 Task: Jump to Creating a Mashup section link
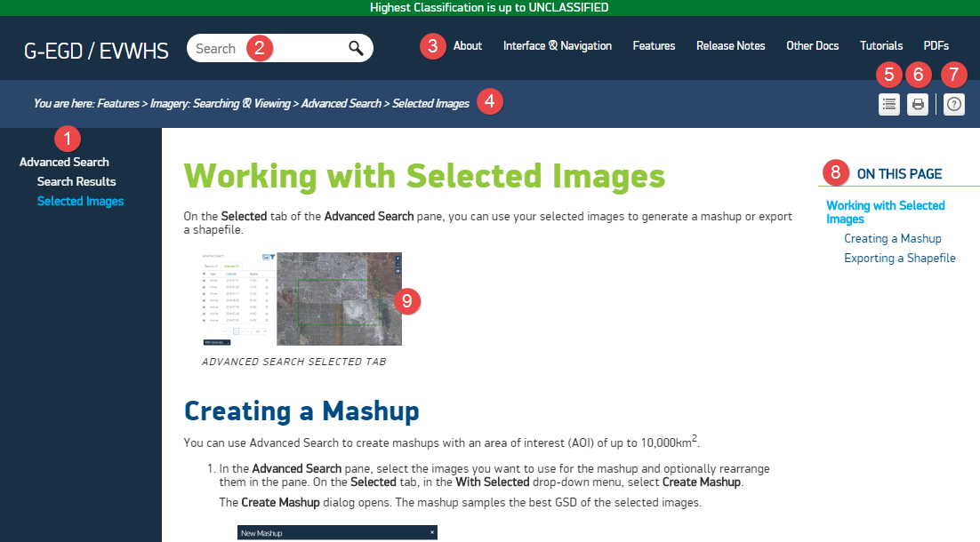[892, 238]
